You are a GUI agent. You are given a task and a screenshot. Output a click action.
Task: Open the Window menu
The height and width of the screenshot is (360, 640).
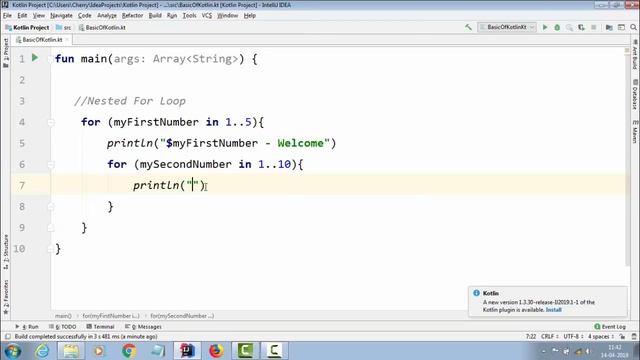pyautogui.click(x=227, y=16)
